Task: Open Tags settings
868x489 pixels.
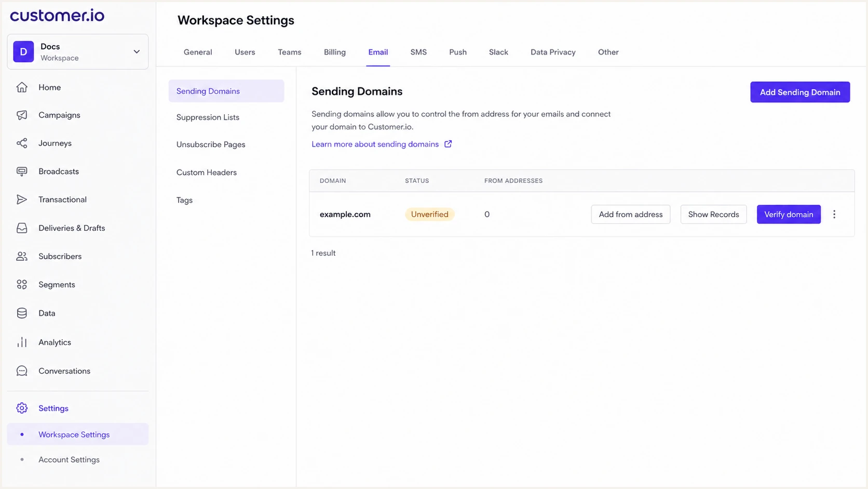Action: coord(184,200)
